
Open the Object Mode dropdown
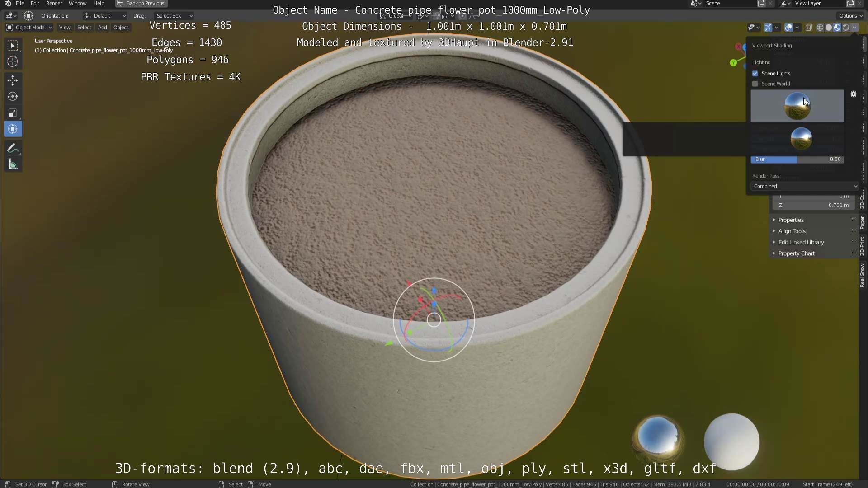29,28
